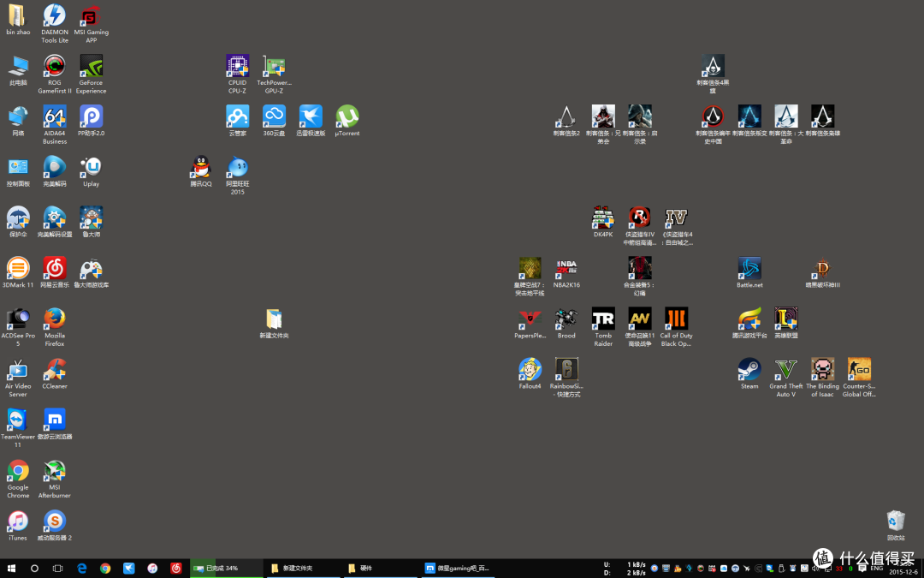Open the bin zhao user folder
Viewport: 924px width, 578px height.
(x=18, y=20)
